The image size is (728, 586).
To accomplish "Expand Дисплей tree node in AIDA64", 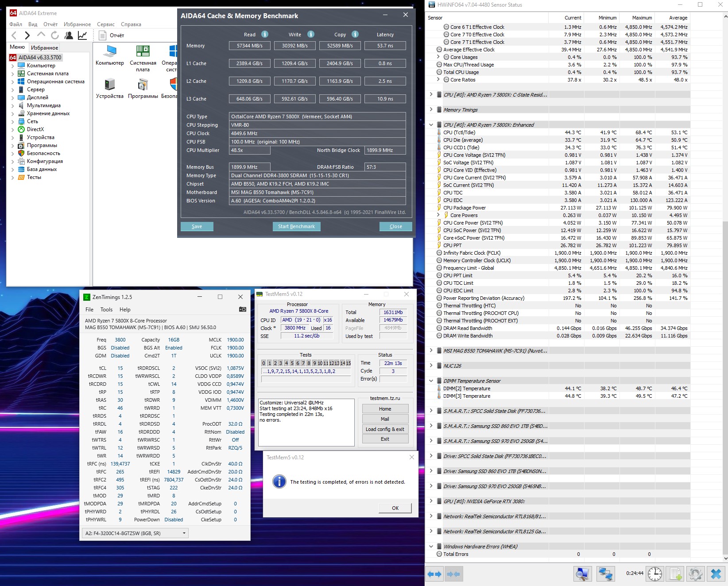I will [12, 97].
